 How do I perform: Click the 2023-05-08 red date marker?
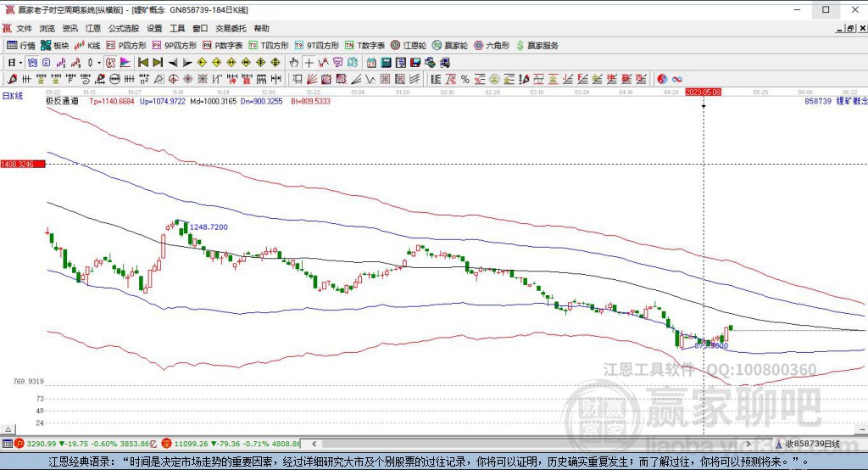(x=703, y=92)
